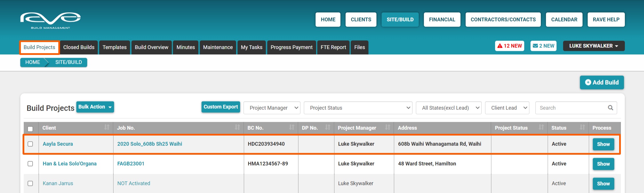Viewport: 644px width, 193px height.
Task: Switch to the Maintenance tab
Action: (218, 47)
